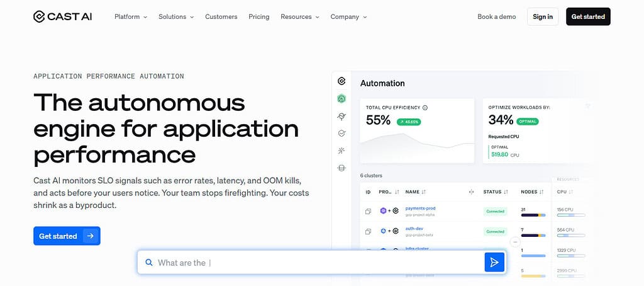Click the info icon beside Total CPU Efficiency
The image size is (644, 286).
point(425,107)
